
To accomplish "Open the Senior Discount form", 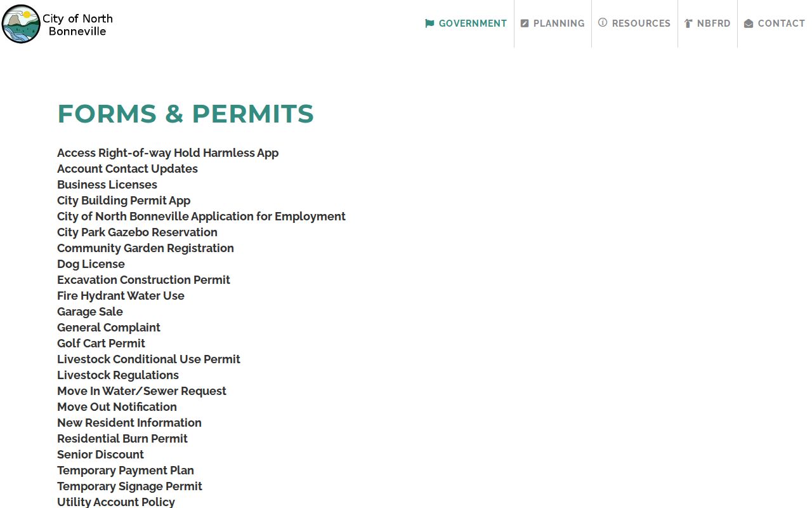I will (100, 455).
